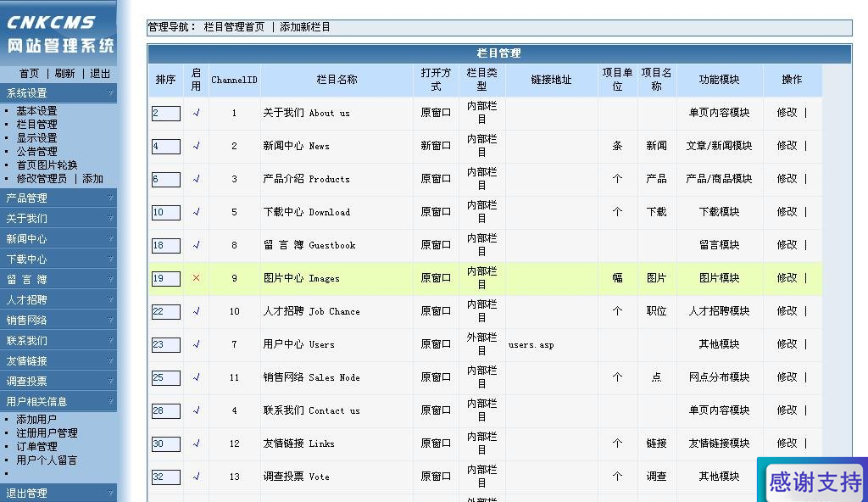868x502 pixels.
Task: Open 用户个人留言 in the sidebar
Action: tap(47, 460)
